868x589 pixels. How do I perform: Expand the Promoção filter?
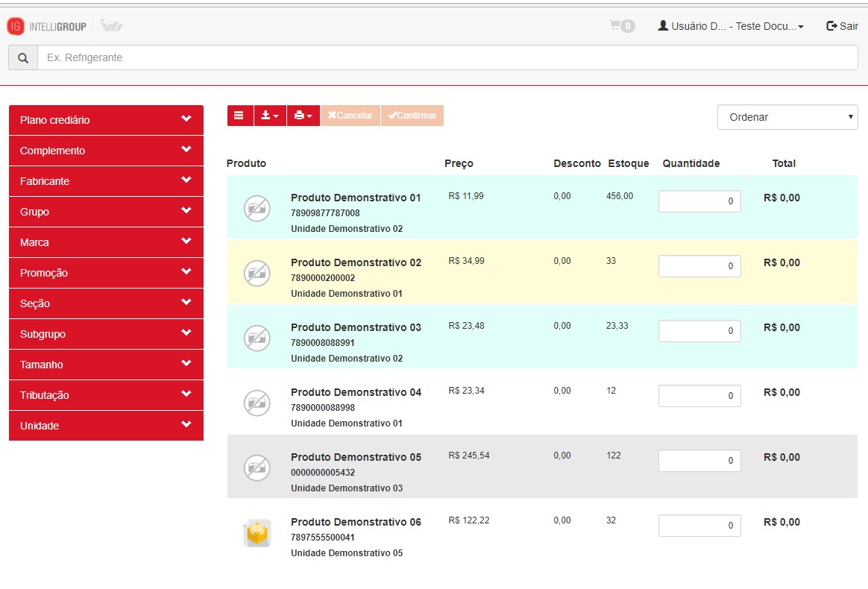click(x=107, y=273)
